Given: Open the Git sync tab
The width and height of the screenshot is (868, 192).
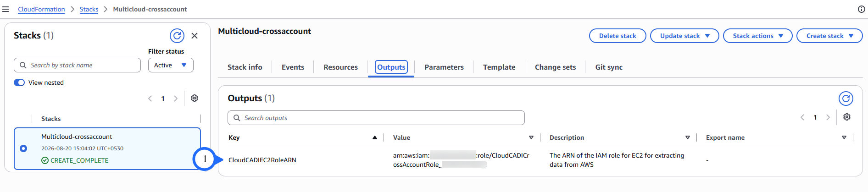Looking at the screenshot, I should click(609, 67).
